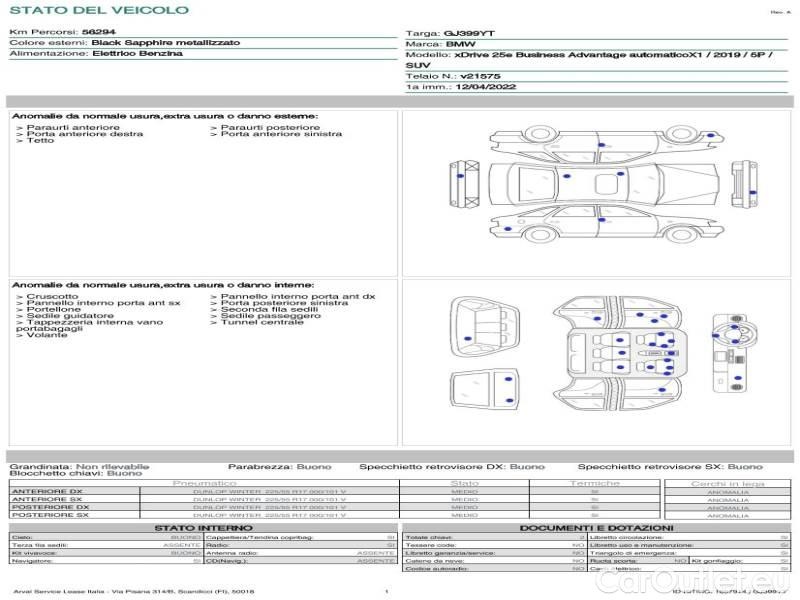The height and width of the screenshot is (600, 800).
Task: Select the ANTERIORE SX tyre row label
Action: (x=47, y=499)
